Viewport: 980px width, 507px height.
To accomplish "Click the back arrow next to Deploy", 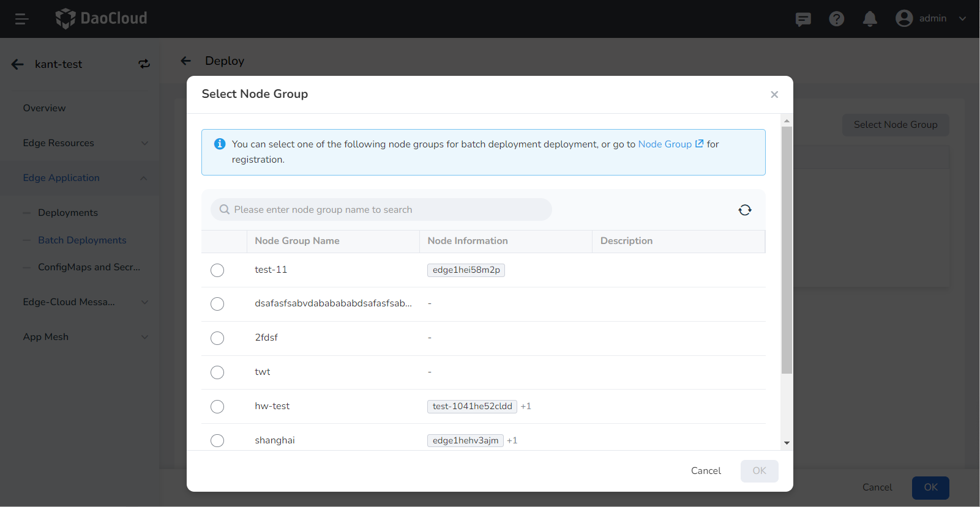I will [x=186, y=61].
